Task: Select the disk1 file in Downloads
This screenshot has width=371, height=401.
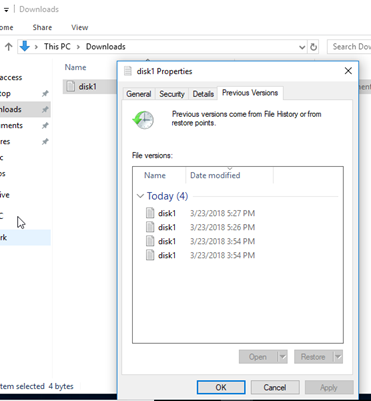Action: click(x=89, y=87)
